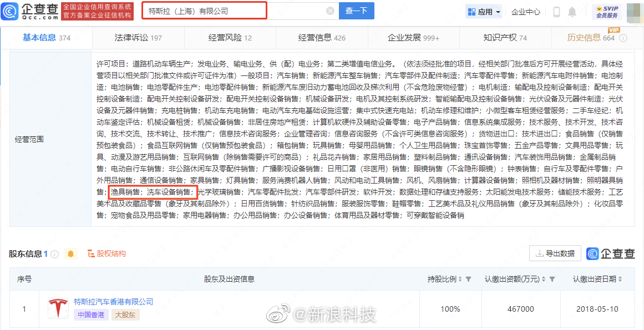Click the 导出数据 button
Viewport: 644px width, 330px height.
(x=555, y=253)
